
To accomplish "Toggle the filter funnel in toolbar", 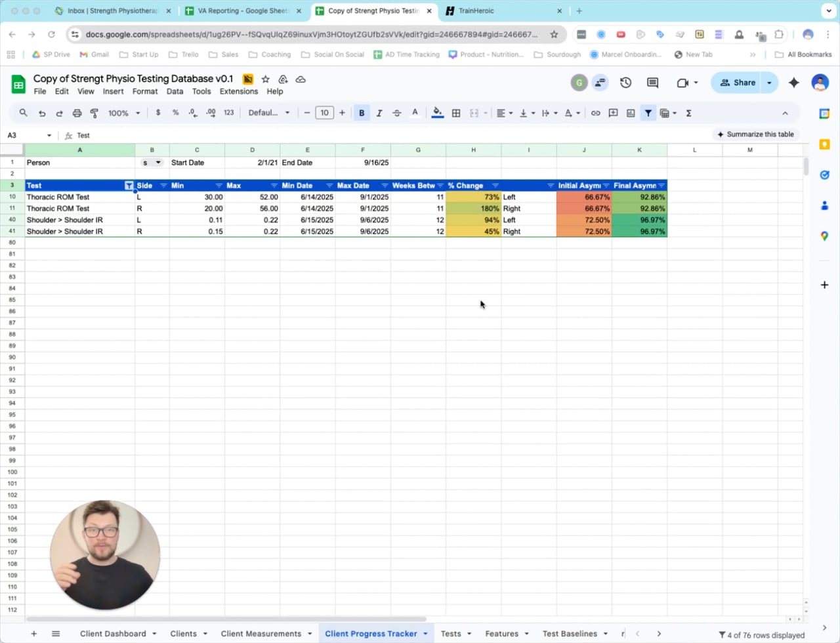I will pos(648,113).
